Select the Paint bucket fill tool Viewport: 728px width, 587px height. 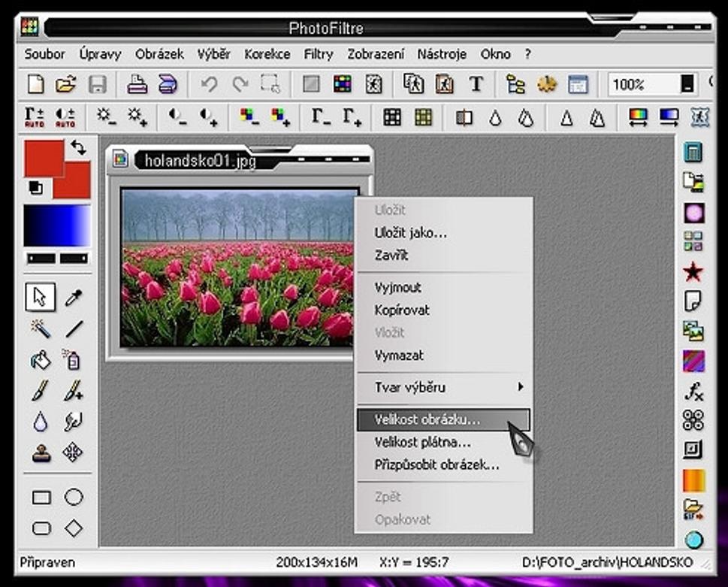[41, 360]
